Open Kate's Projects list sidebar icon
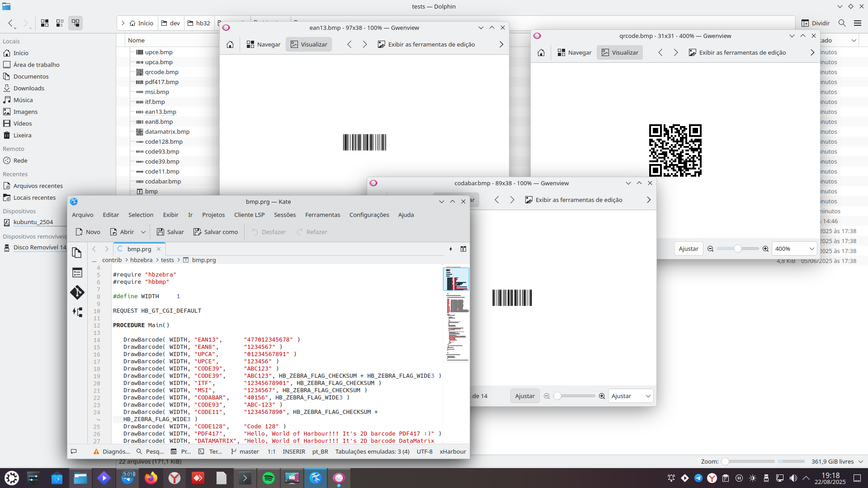The height and width of the screenshot is (488, 868). (77, 272)
